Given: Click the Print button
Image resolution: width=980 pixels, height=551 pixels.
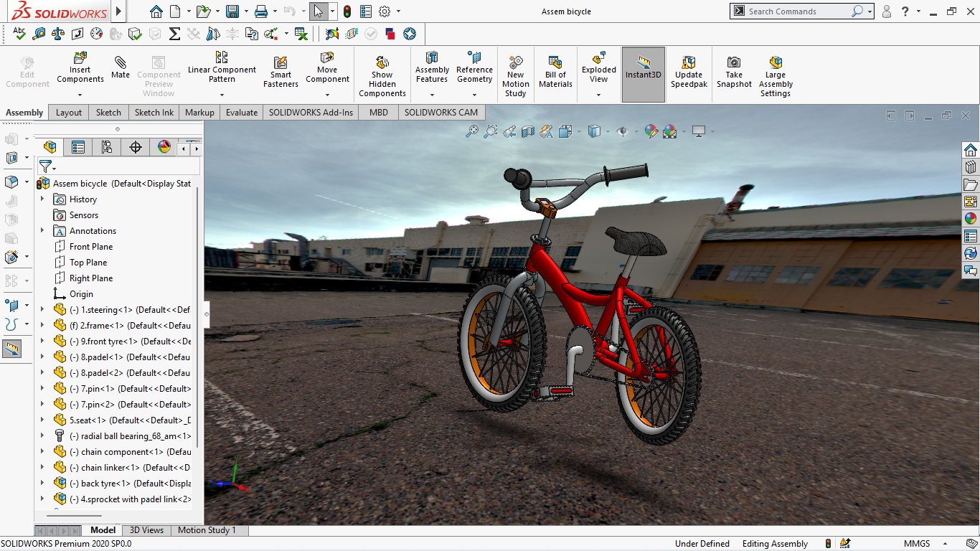Looking at the screenshot, I should pyautogui.click(x=261, y=11).
